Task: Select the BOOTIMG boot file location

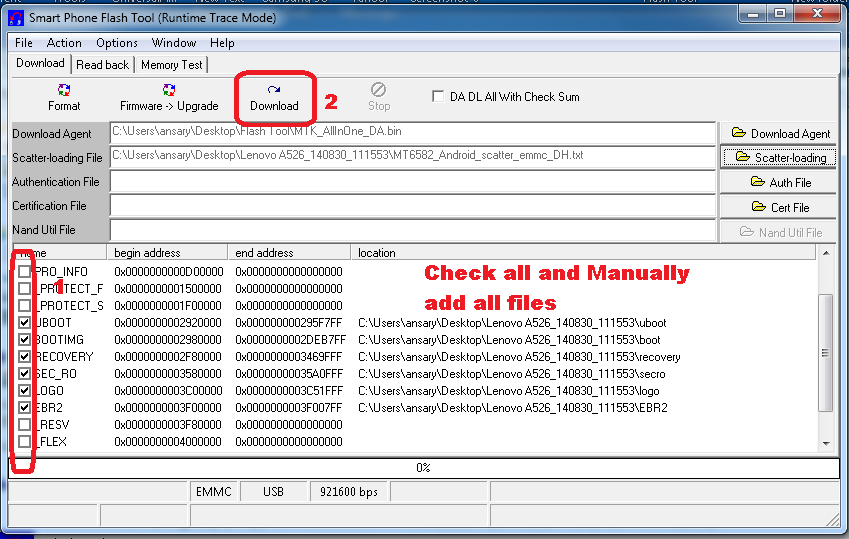Action: 509,340
